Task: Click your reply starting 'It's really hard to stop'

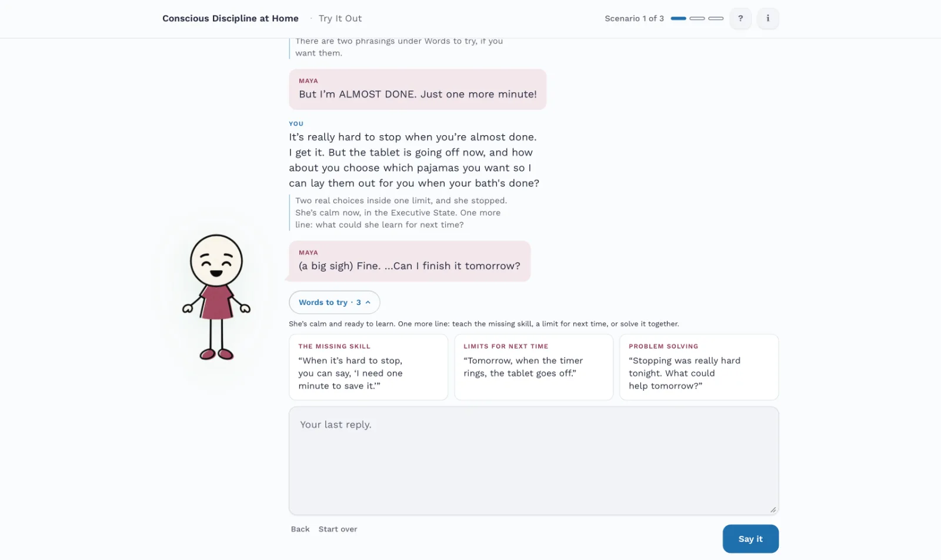Action: [414, 160]
